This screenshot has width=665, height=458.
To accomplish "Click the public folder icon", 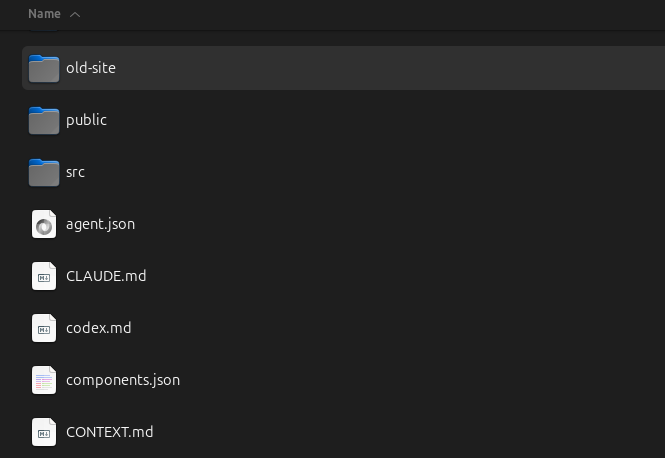I will [x=44, y=120].
